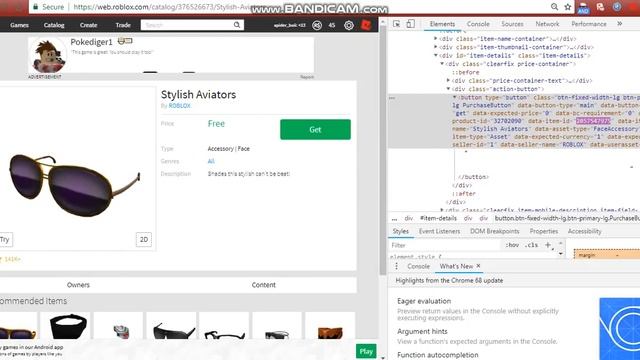This screenshot has width=640, height=360.
Task: Expand the price-container-text div node
Action: coord(448,81)
